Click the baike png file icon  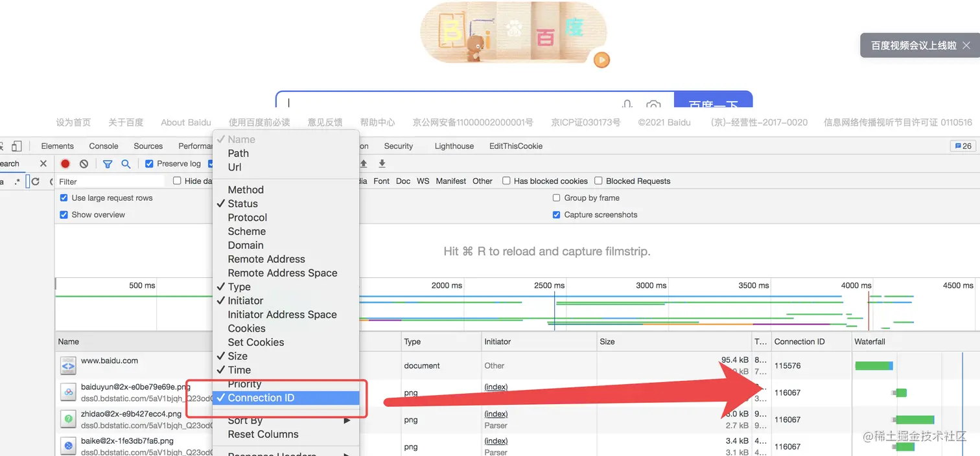tap(68, 446)
